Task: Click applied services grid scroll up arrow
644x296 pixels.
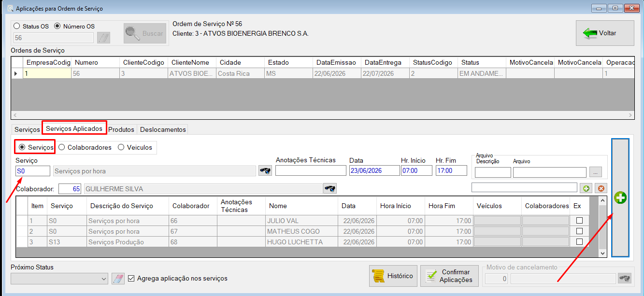Action: pyautogui.click(x=602, y=200)
